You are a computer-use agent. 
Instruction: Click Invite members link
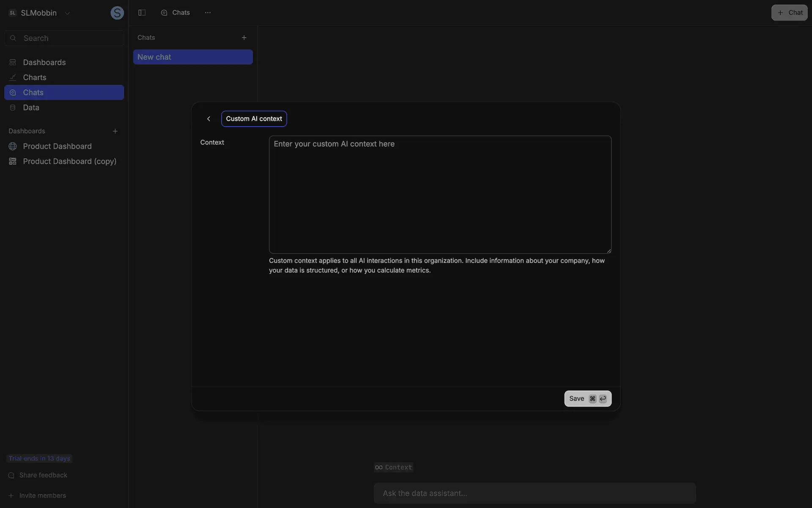(42, 496)
